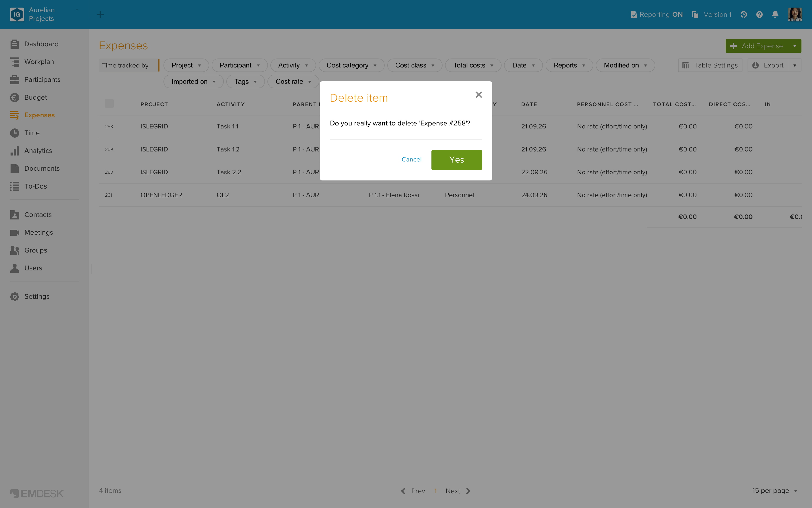
Task: Select all rows via header checkbox
Action: pos(109,103)
